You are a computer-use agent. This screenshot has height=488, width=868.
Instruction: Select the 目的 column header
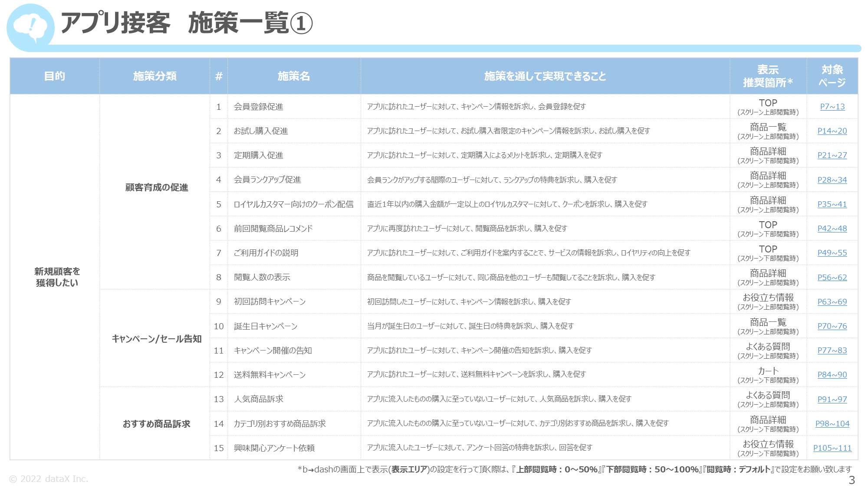click(x=55, y=76)
